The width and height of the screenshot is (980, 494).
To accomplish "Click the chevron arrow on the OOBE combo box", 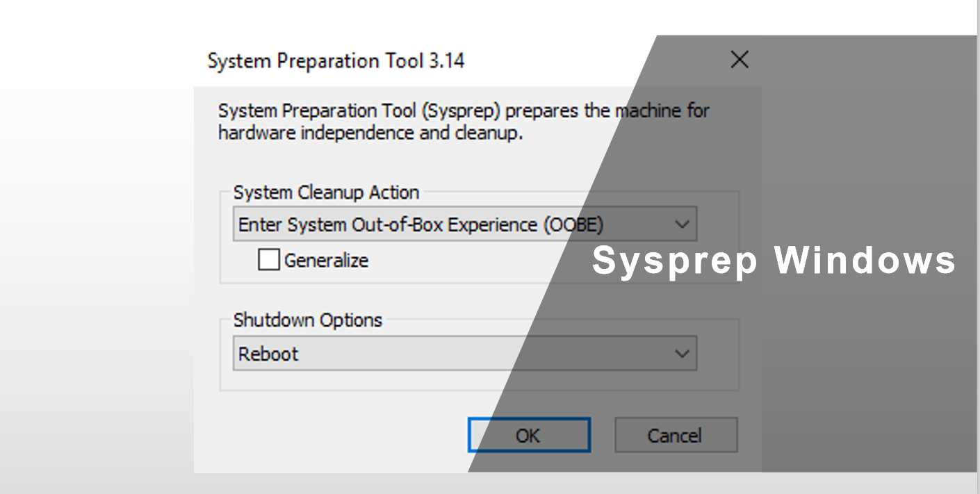I will point(682,224).
